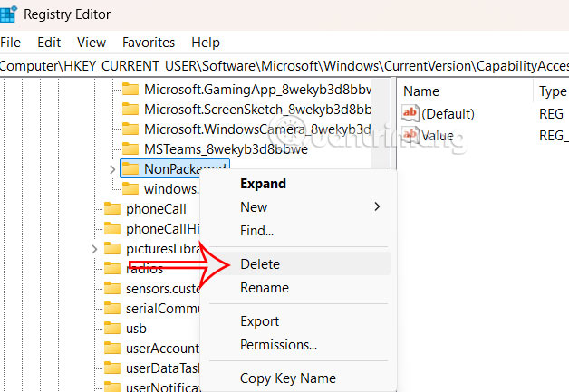This screenshot has width=569, height=392.
Task: Click the usb key label
Action: 136,329
